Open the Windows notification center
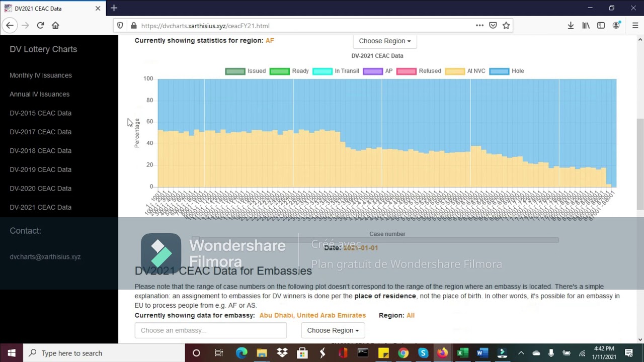The image size is (644, 362). 628,353
